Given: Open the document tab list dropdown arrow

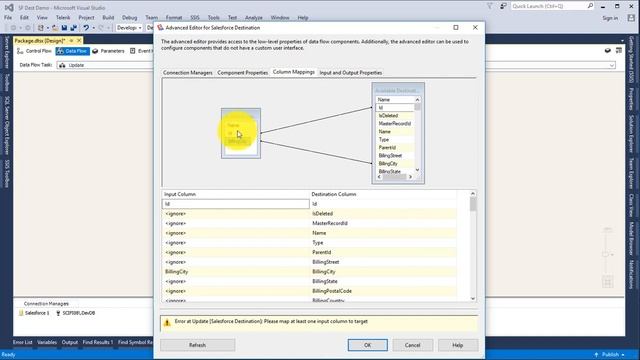Looking at the screenshot, I should (x=622, y=41).
